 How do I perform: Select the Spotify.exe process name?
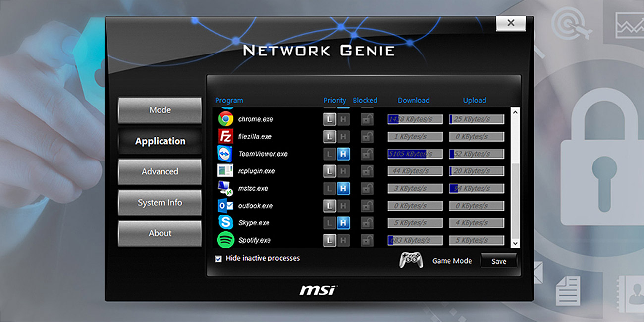click(x=255, y=241)
